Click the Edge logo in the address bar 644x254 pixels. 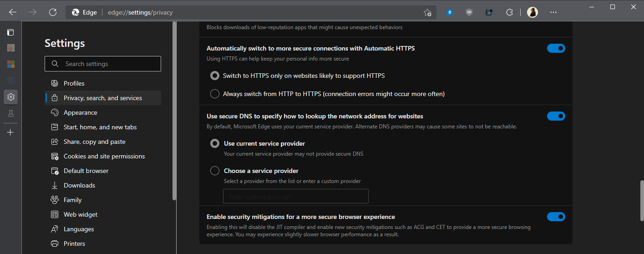76,12
